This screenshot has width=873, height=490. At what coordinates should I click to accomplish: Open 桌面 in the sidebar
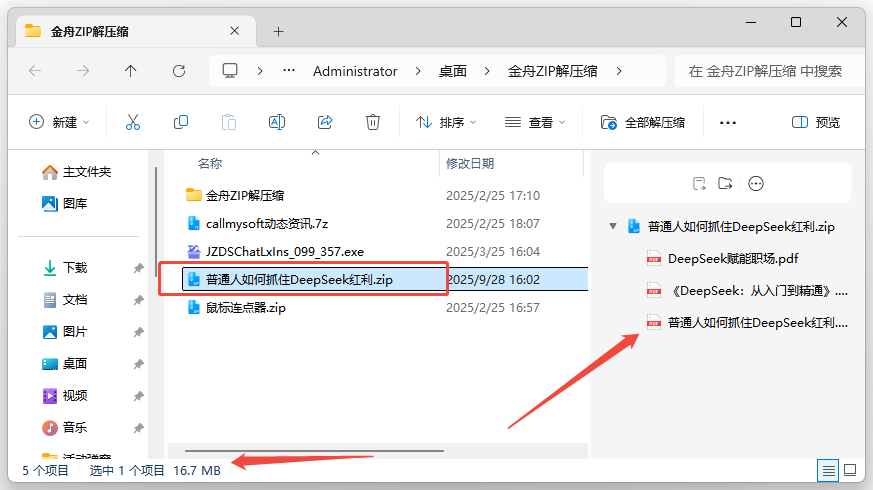(65, 364)
